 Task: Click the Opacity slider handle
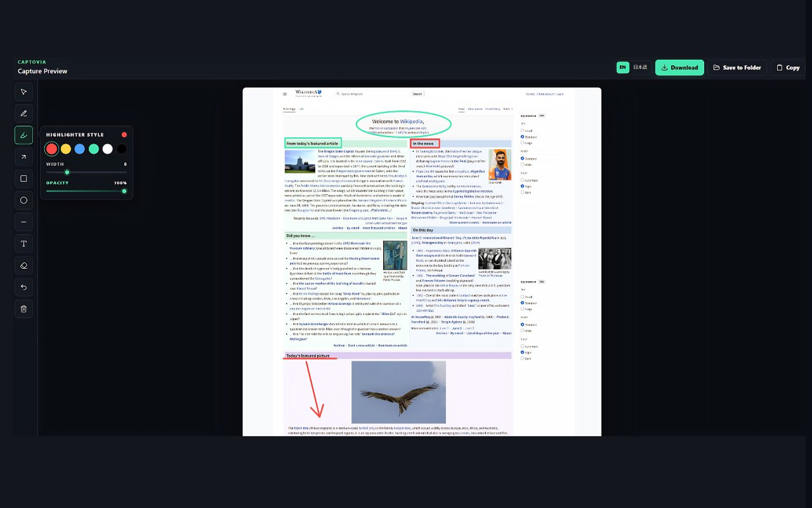(124, 191)
